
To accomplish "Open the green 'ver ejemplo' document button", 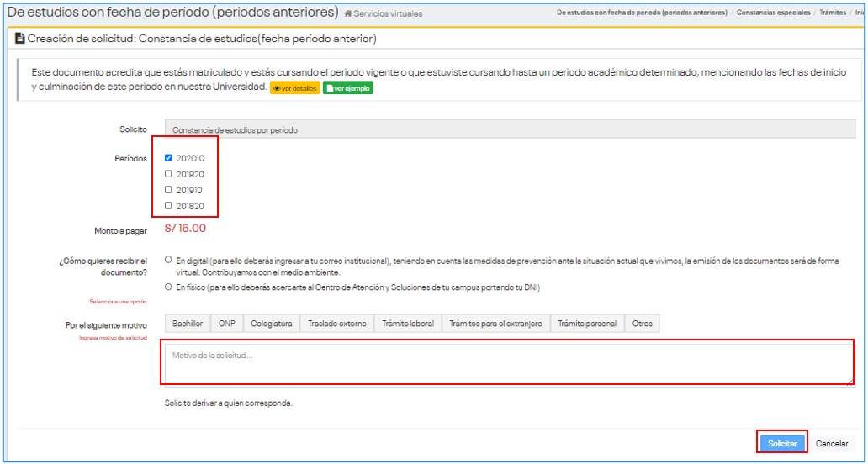I will point(347,88).
